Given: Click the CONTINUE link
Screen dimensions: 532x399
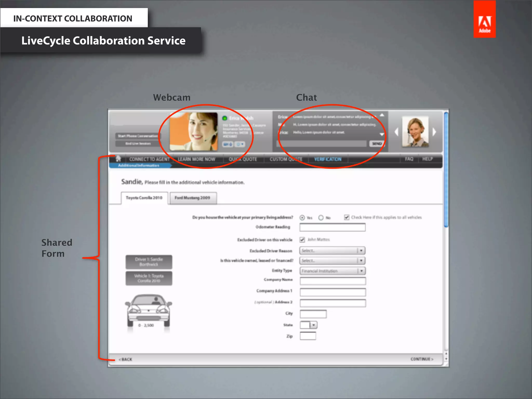Looking at the screenshot, I should click(422, 359).
